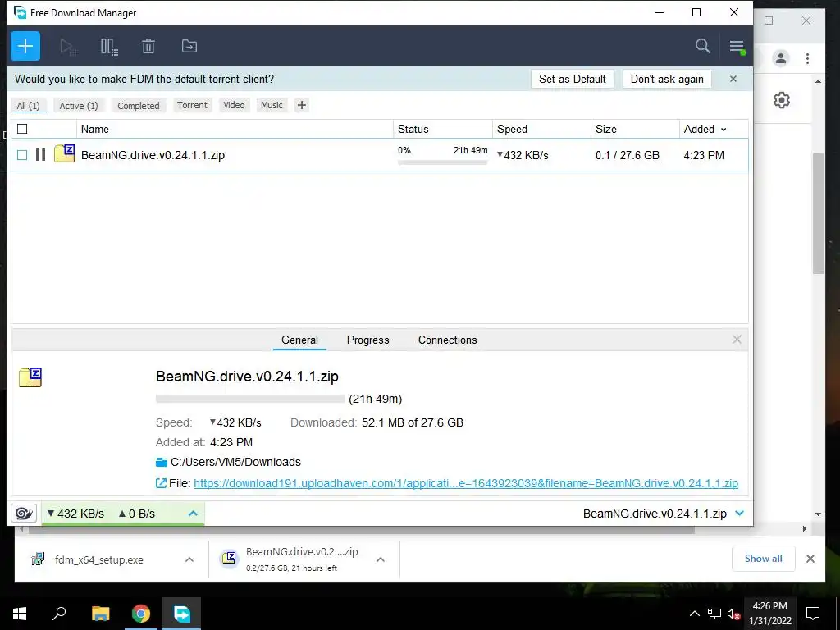Open Chrome three-dot menu
The image size is (840, 630).
(x=808, y=58)
